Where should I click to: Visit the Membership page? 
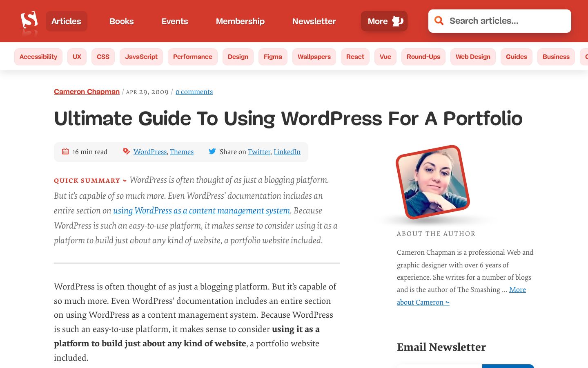pos(240,21)
